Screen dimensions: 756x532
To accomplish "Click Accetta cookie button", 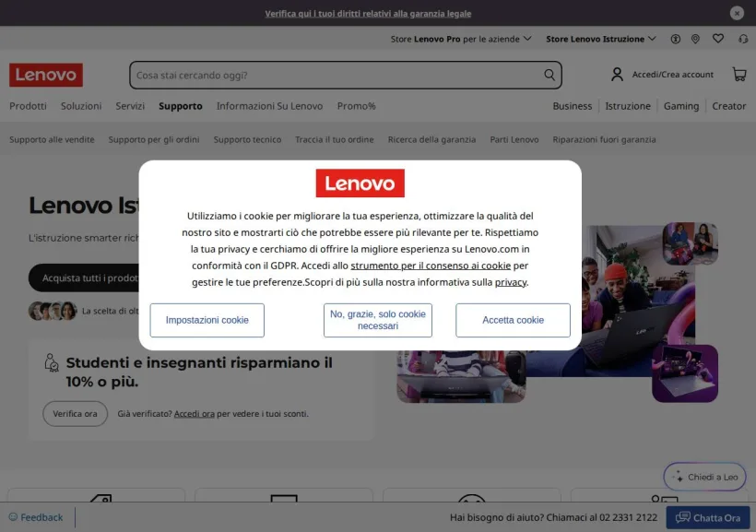I will tap(513, 320).
